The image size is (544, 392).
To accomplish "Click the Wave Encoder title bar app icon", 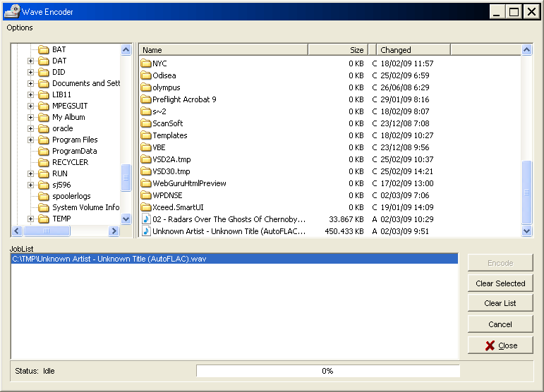I will [11, 11].
